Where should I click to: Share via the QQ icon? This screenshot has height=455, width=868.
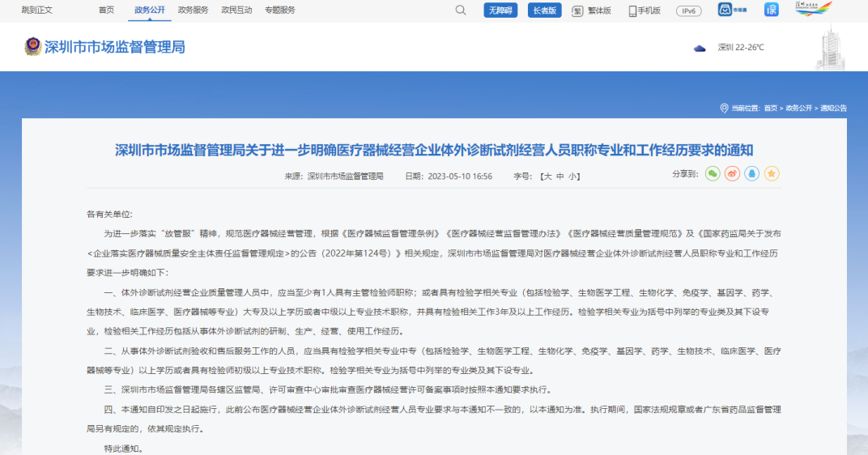coord(752,174)
